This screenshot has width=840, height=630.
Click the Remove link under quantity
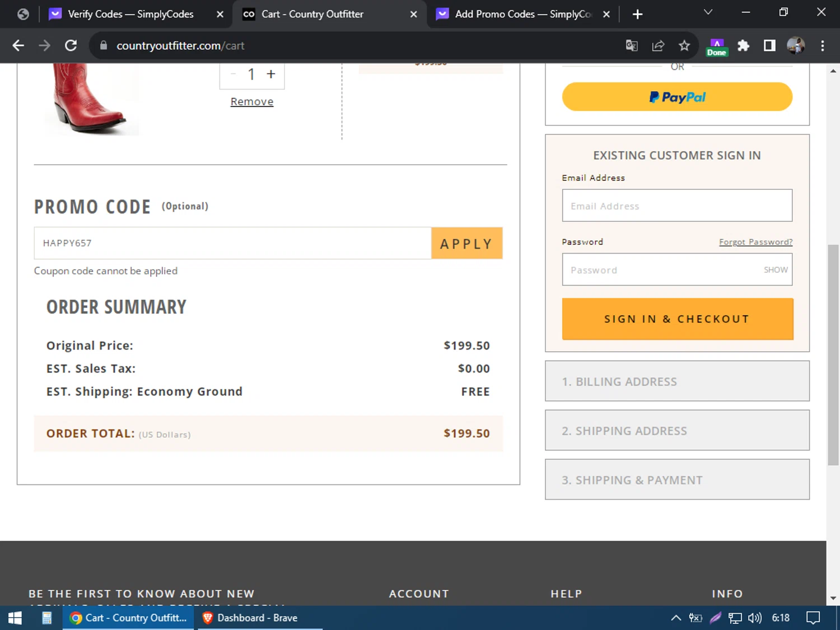[252, 101]
